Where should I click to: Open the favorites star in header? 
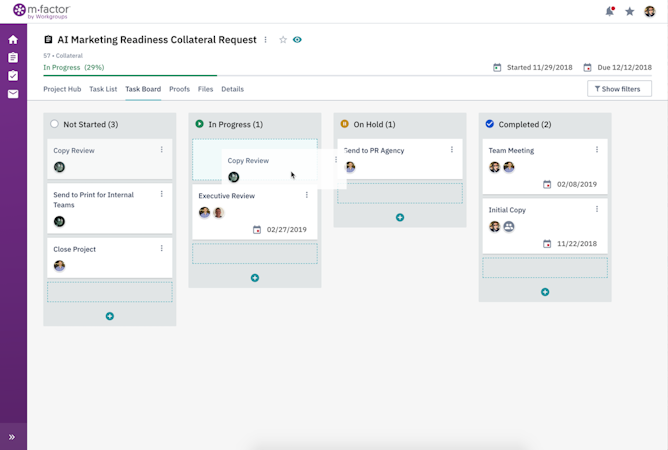click(x=629, y=11)
